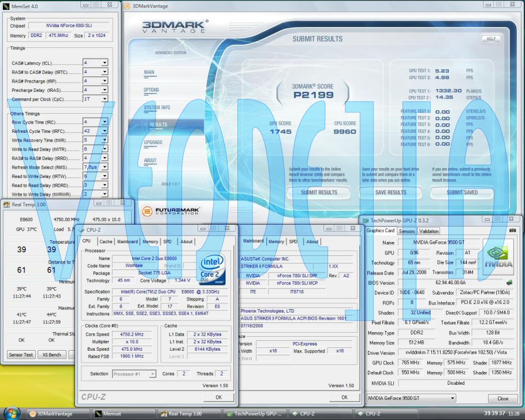The image size is (525, 420).
Task: Switch to the Memory tab in front CPU-Z
Action: pos(150,241)
